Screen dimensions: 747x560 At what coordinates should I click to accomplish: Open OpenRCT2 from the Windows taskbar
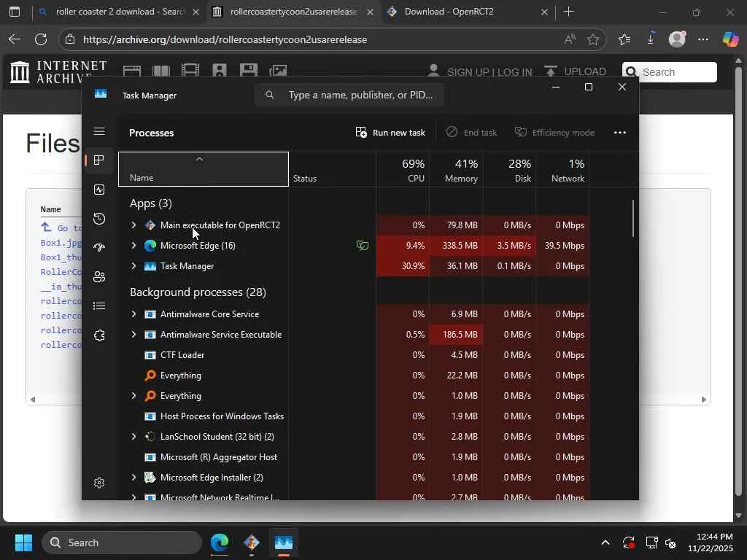[252, 542]
